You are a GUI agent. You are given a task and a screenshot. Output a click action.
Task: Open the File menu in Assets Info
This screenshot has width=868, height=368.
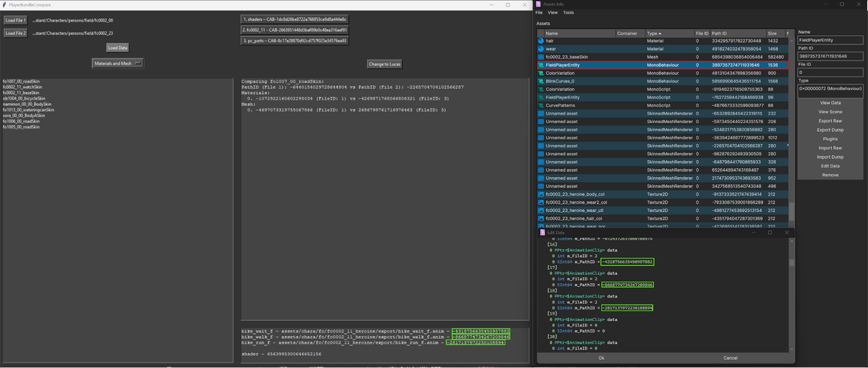pos(539,12)
